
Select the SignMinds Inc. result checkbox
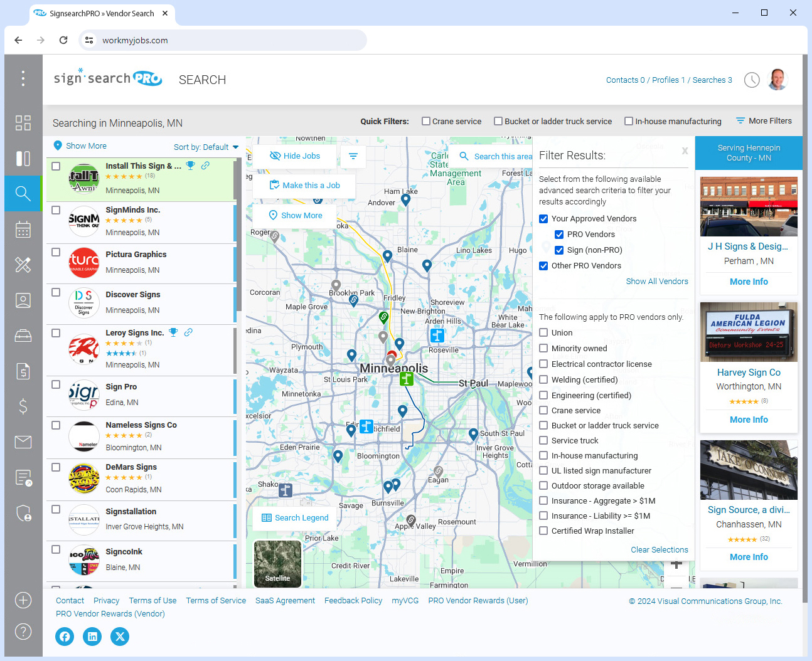[56, 210]
